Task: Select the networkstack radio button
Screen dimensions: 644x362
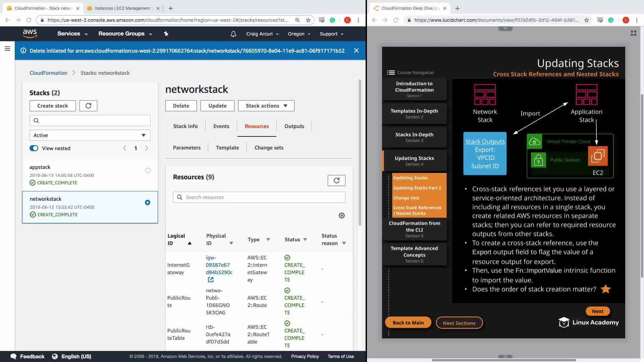Action: pos(148,202)
